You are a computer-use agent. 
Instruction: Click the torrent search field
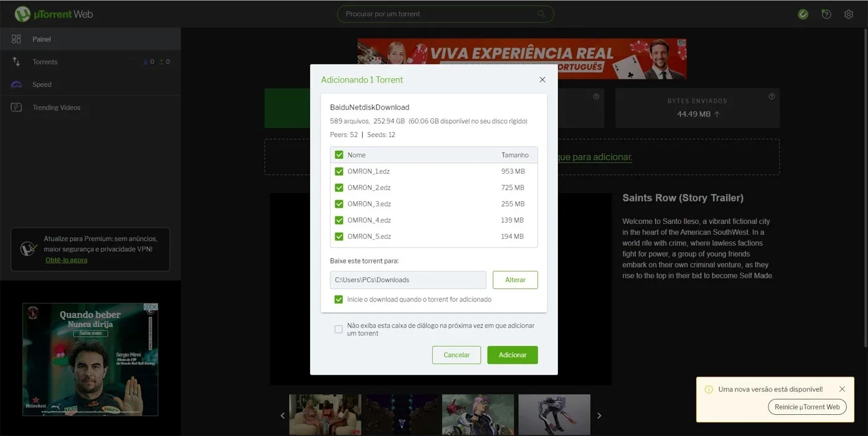(445, 14)
